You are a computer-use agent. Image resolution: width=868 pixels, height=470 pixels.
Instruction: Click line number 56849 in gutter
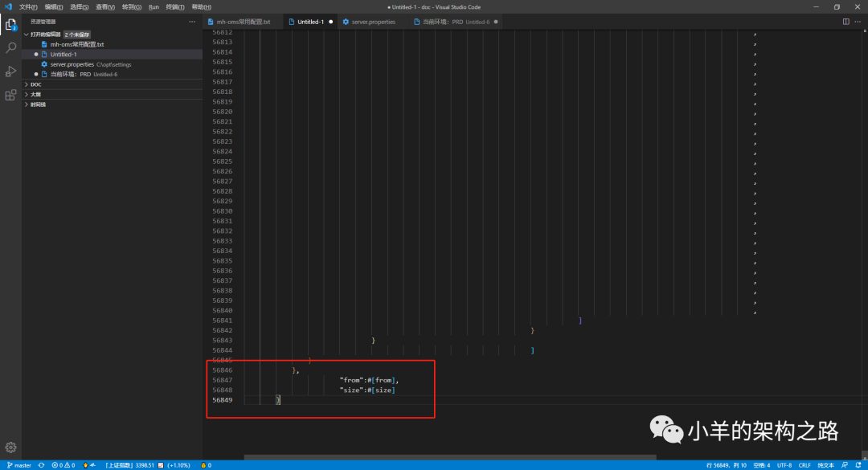tap(222, 399)
